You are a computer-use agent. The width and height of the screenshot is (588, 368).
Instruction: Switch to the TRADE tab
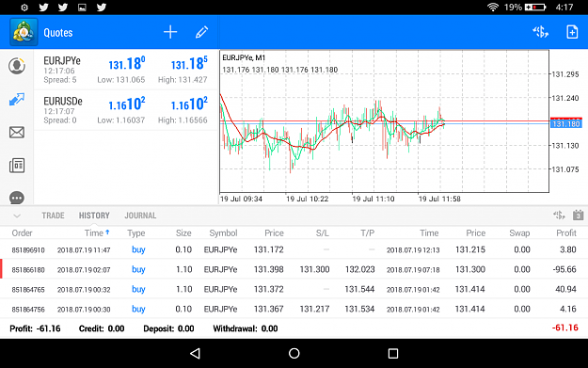tap(53, 216)
